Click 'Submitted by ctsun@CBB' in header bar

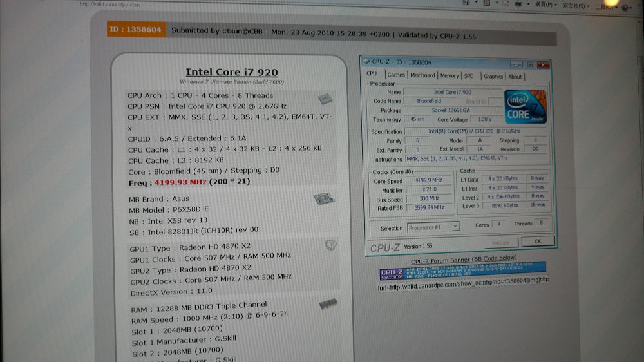(x=217, y=31)
